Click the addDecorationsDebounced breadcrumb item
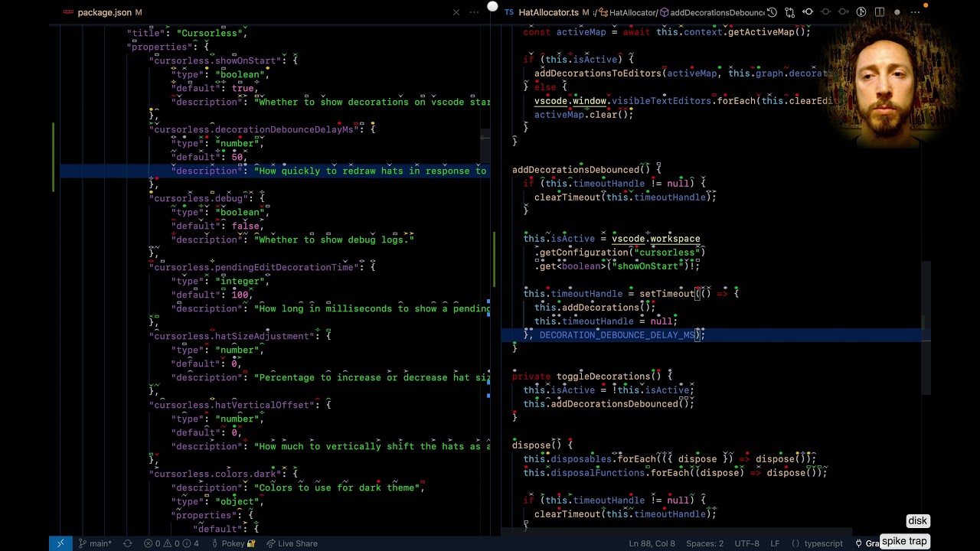This screenshot has height=551, width=980. [x=713, y=12]
